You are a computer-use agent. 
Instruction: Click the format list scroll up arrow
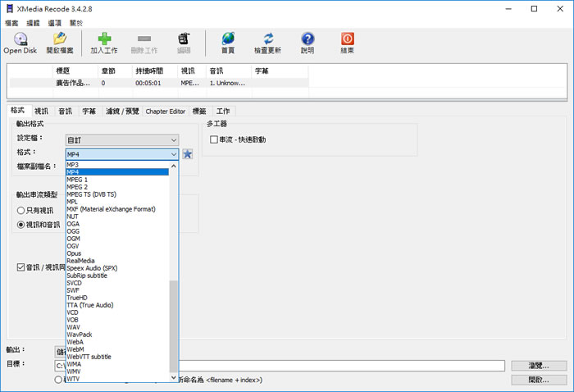click(x=174, y=166)
